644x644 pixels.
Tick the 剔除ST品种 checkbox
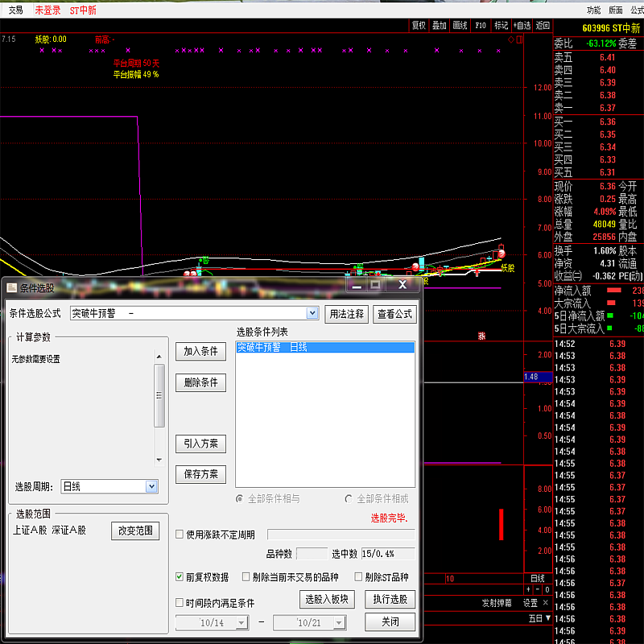(358, 577)
